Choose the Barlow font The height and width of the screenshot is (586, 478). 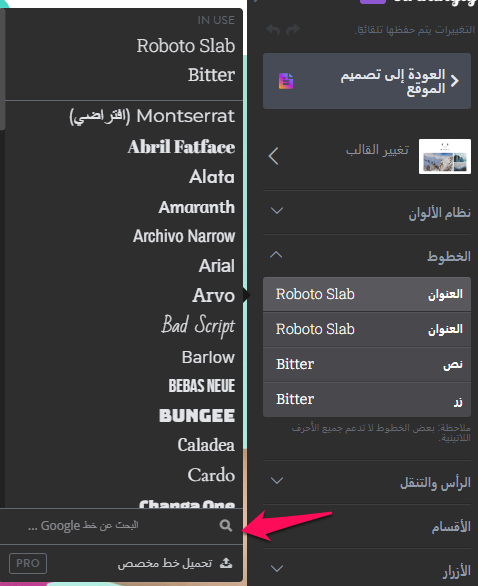click(209, 357)
